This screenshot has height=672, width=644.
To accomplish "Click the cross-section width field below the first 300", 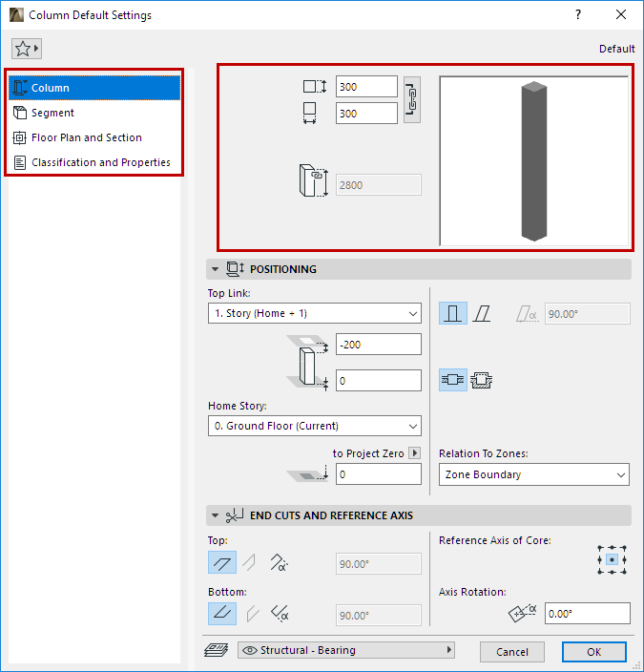I will tap(366, 114).
